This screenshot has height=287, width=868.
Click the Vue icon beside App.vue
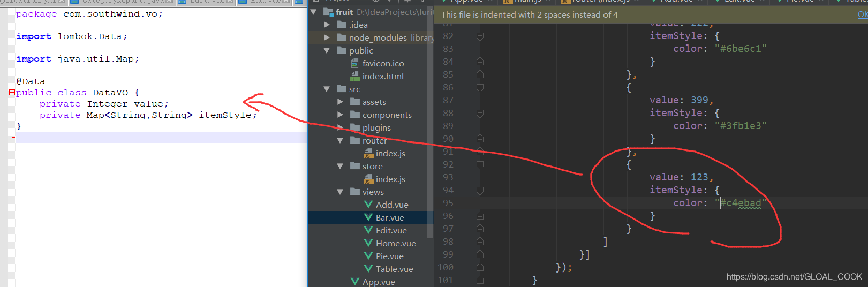(x=355, y=282)
